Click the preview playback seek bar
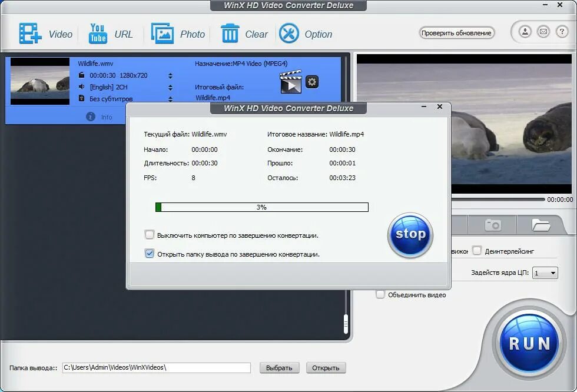This screenshot has width=577, height=392. pos(498,200)
